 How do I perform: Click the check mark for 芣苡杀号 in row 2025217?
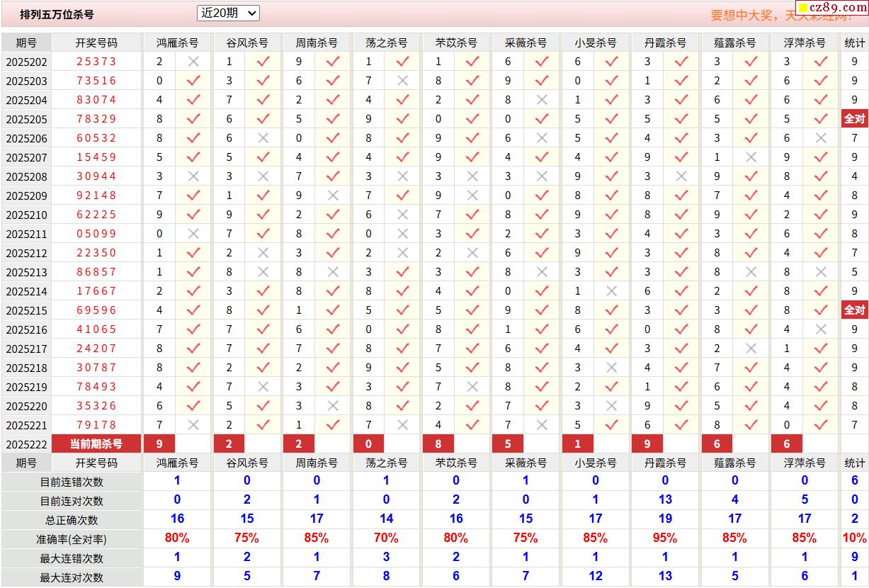click(472, 349)
